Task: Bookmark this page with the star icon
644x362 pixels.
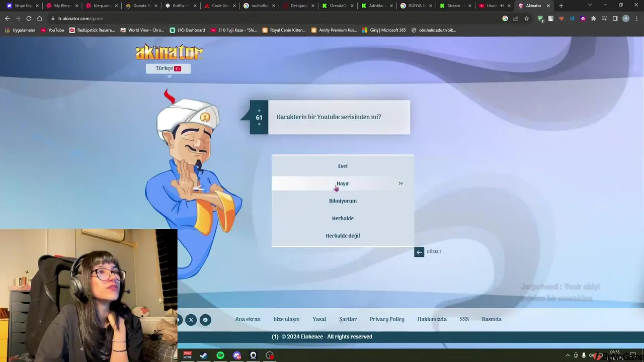Action: [x=526, y=19]
